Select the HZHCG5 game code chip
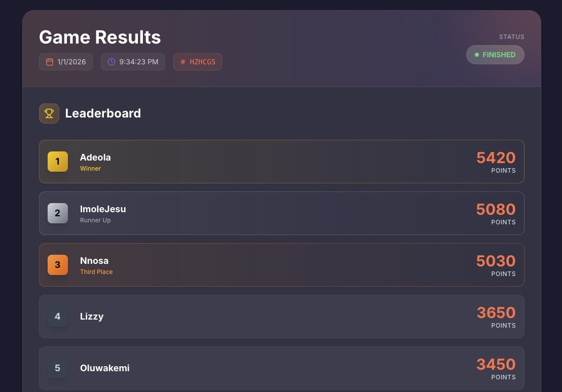Viewport: 562px width, 392px height. (198, 61)
